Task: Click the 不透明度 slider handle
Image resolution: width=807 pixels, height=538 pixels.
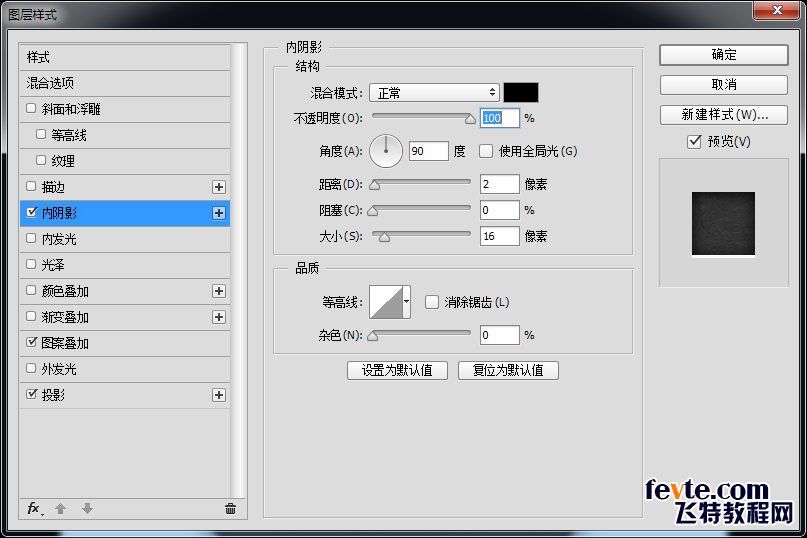Action: pos(470,119)
